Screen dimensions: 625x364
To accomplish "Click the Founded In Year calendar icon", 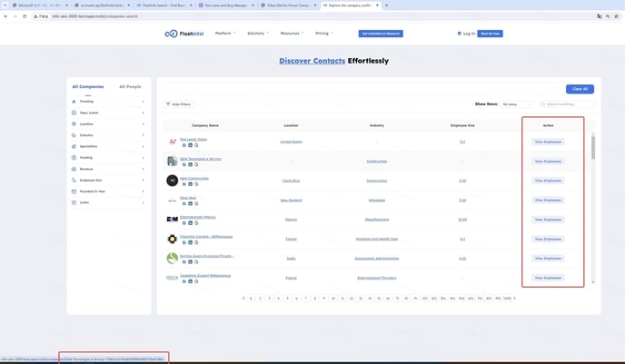I will click(x=74, y=192).
